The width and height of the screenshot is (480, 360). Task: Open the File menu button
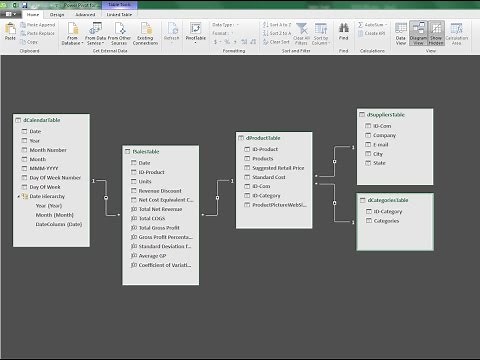click(11, 14)
